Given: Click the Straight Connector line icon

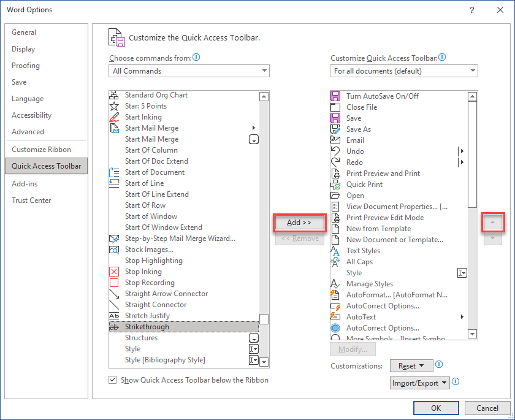Looking at the screenshot, I should click(114, 305).
